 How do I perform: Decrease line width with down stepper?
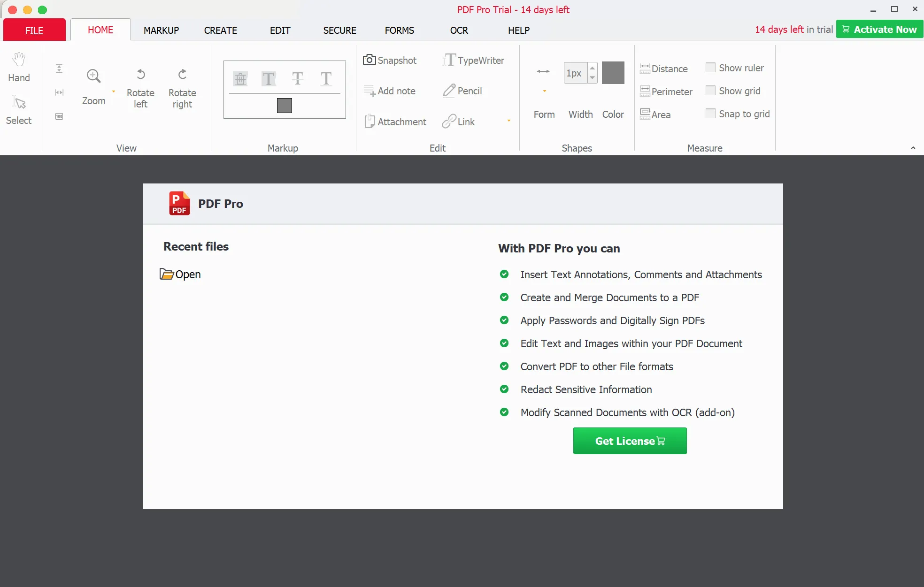pyautogui.click(x=593, y=78)
